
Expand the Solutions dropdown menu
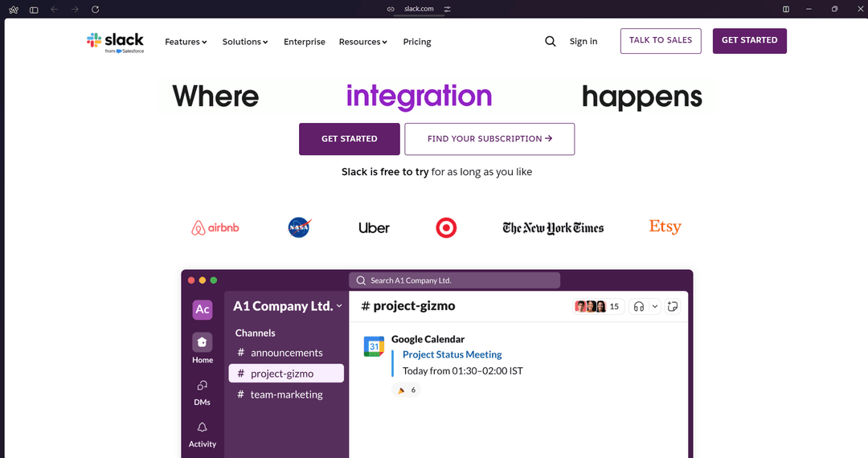[245, 42]
